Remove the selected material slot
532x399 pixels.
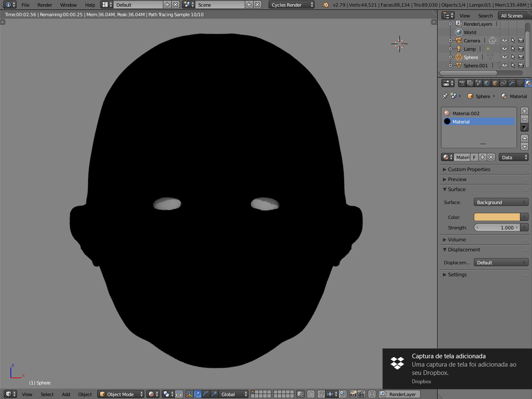tap(524, 119)
